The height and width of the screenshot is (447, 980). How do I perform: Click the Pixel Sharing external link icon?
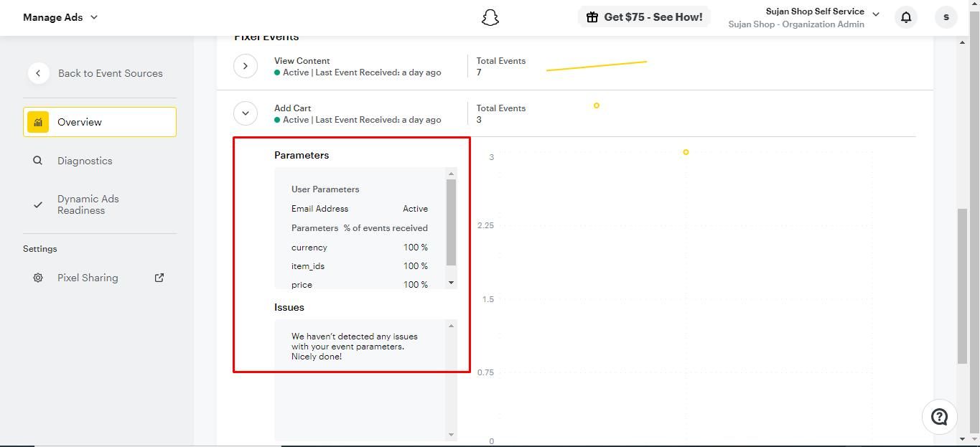click(159, 278)
